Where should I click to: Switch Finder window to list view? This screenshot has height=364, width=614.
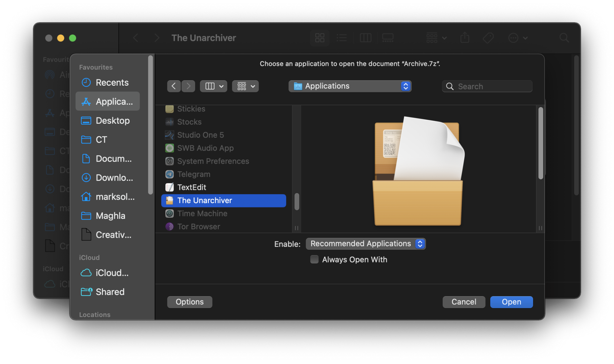[x=342, y=38]
